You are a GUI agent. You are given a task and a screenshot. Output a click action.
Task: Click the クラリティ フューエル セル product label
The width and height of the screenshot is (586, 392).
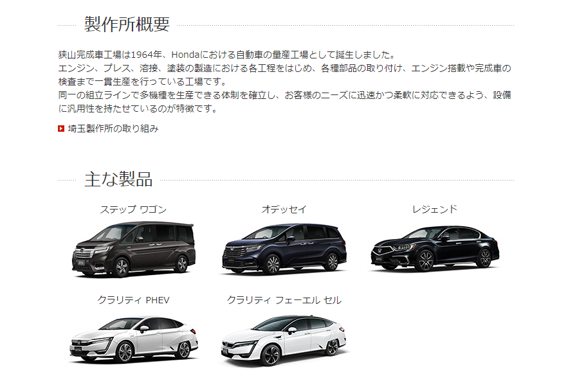[x=284, y=300]
